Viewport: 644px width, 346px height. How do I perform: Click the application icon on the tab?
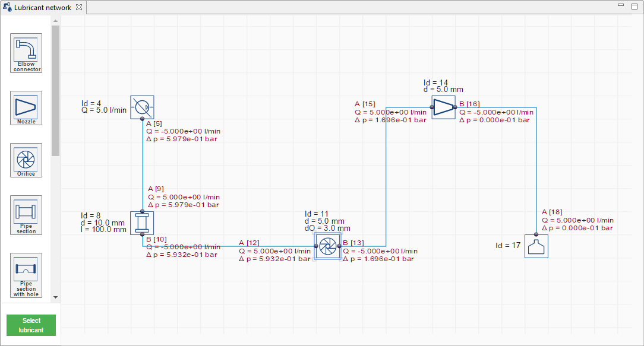point(6,8)
